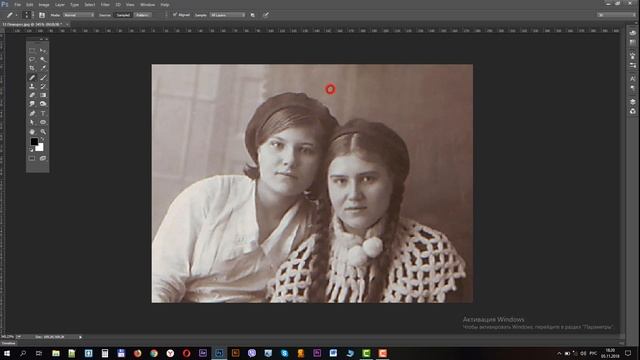This screenshot has height=360, width=640.
Task: Select the Smudge/Blur tool
Action: 32,104
